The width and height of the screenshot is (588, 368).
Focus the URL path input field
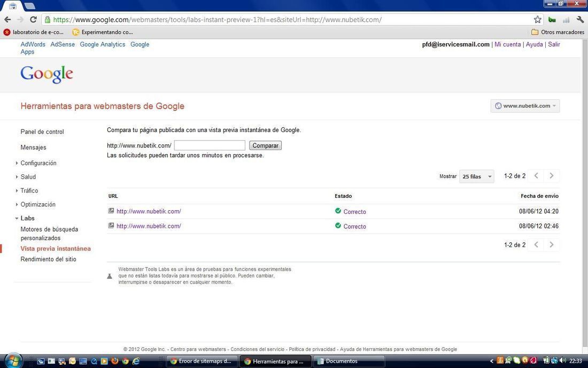(x=210, y=145)
